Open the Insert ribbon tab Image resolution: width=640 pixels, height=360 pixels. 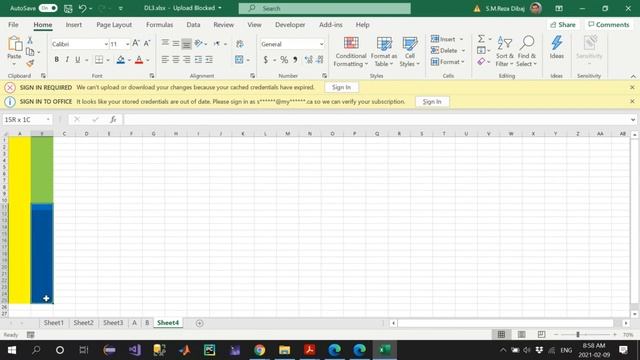coord(74,25)
